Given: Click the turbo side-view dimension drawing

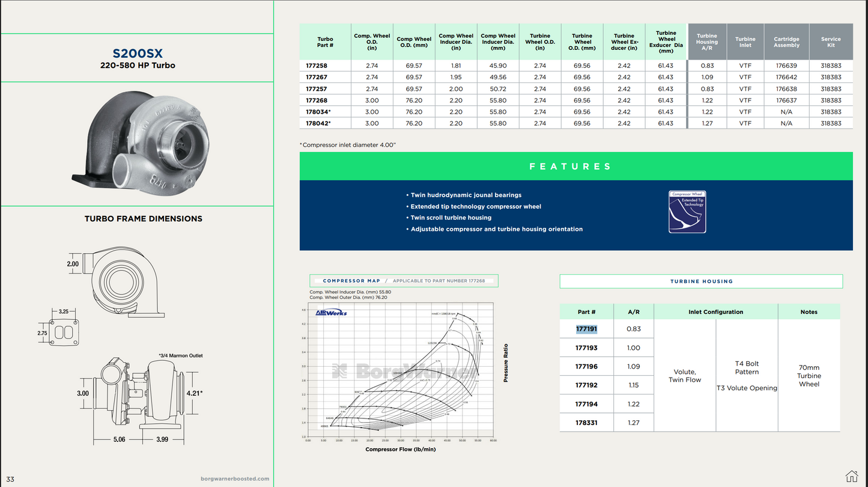Looking at the screenshot, I should coord(140,400).
